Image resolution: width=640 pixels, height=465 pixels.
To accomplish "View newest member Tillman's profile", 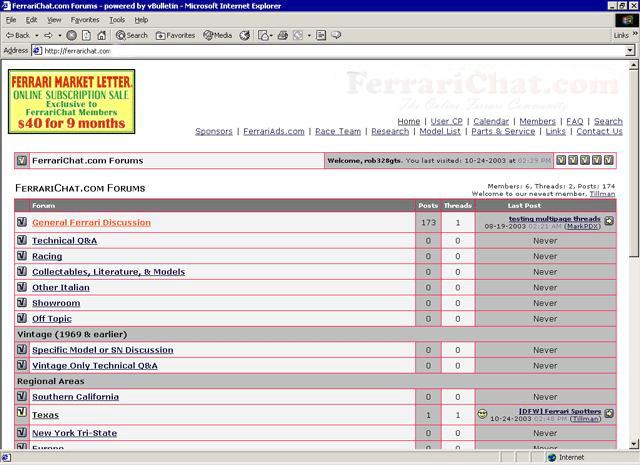I will (602, 194).
